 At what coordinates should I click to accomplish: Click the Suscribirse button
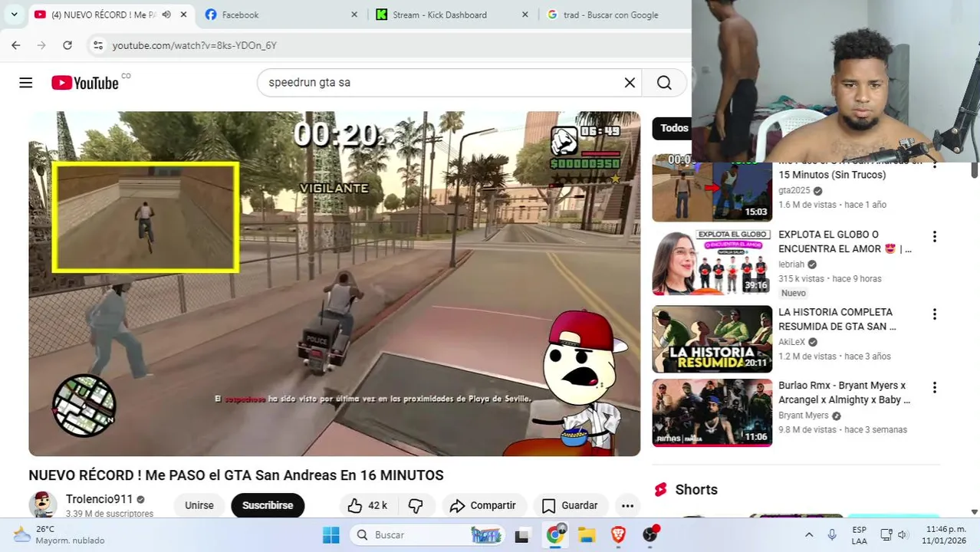point(268,505)
